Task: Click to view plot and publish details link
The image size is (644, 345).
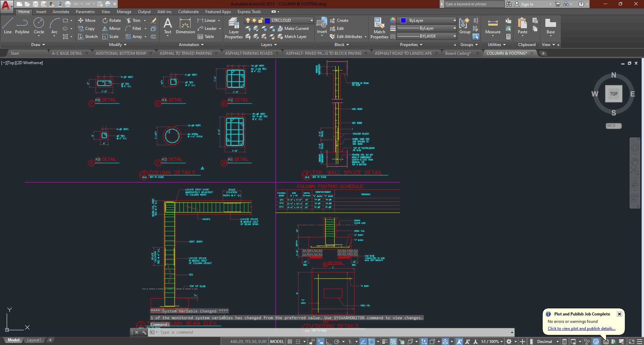Action: (x=581, y=329)
